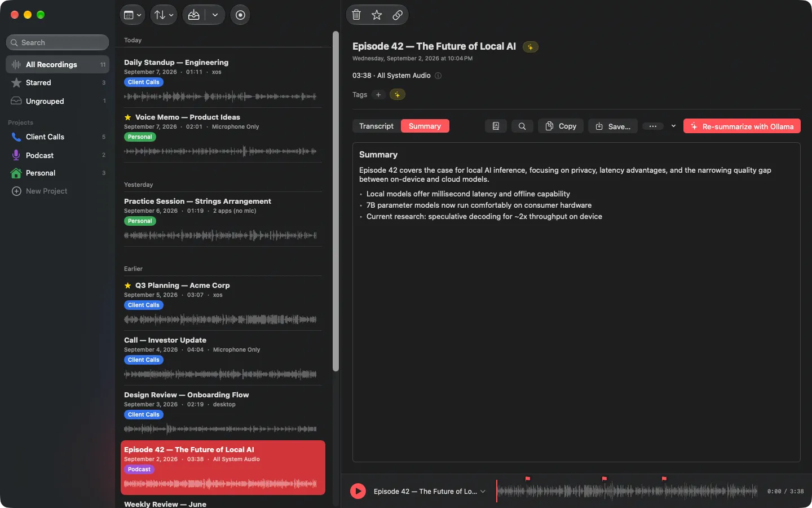Play Episode 42 audio

pos(358,491)
